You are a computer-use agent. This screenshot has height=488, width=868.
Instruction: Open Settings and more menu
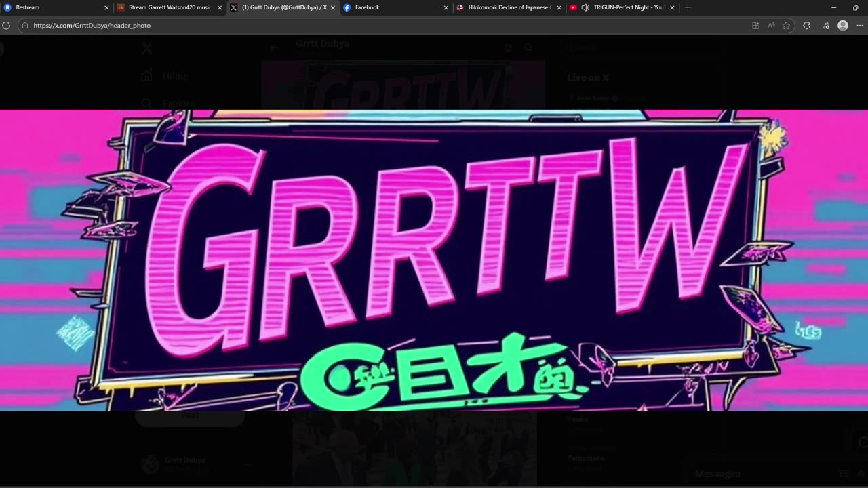(x=860, y=25)
